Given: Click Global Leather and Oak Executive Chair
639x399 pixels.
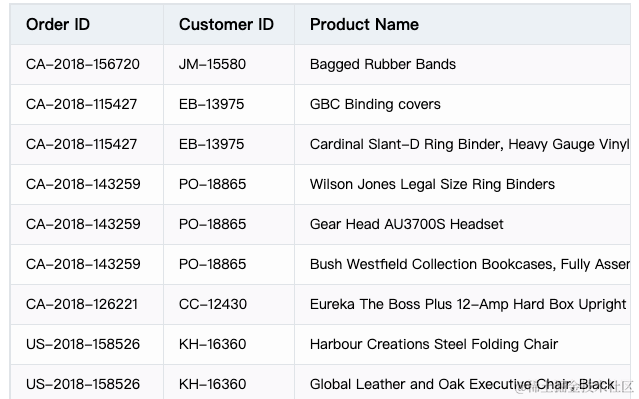Looking at the screenshot, I should point(462,382).
